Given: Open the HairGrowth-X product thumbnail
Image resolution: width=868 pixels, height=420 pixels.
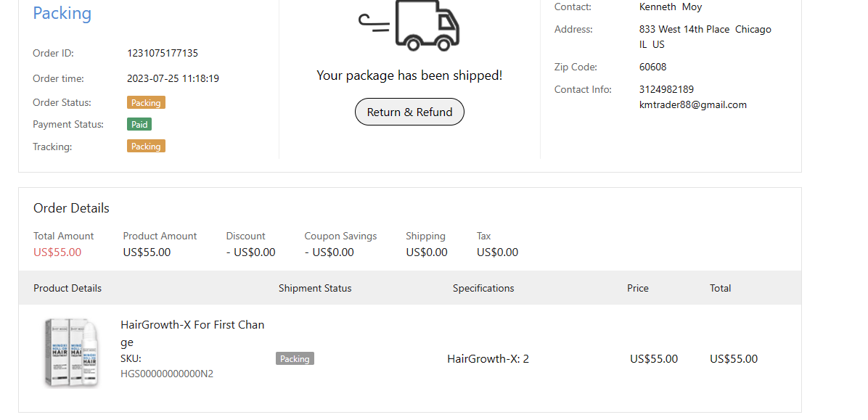Looking at the screenshot, I should [x=70, y=352].
